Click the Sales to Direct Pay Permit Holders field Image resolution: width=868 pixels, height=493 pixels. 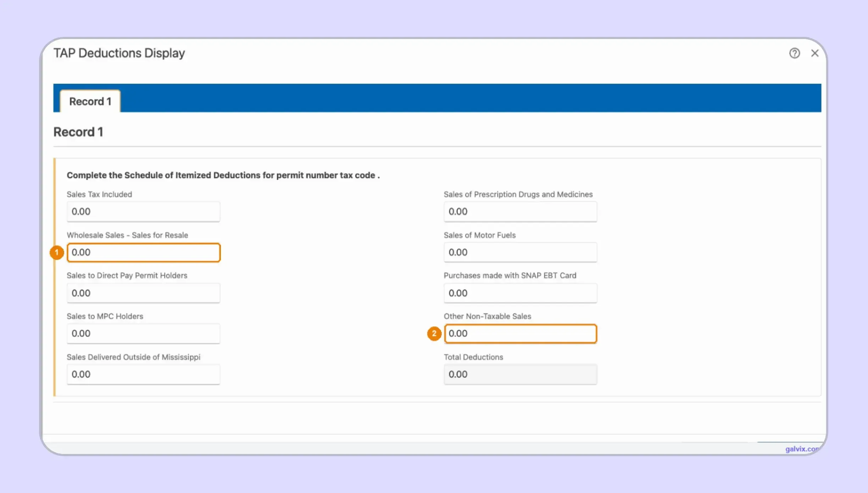143,293
